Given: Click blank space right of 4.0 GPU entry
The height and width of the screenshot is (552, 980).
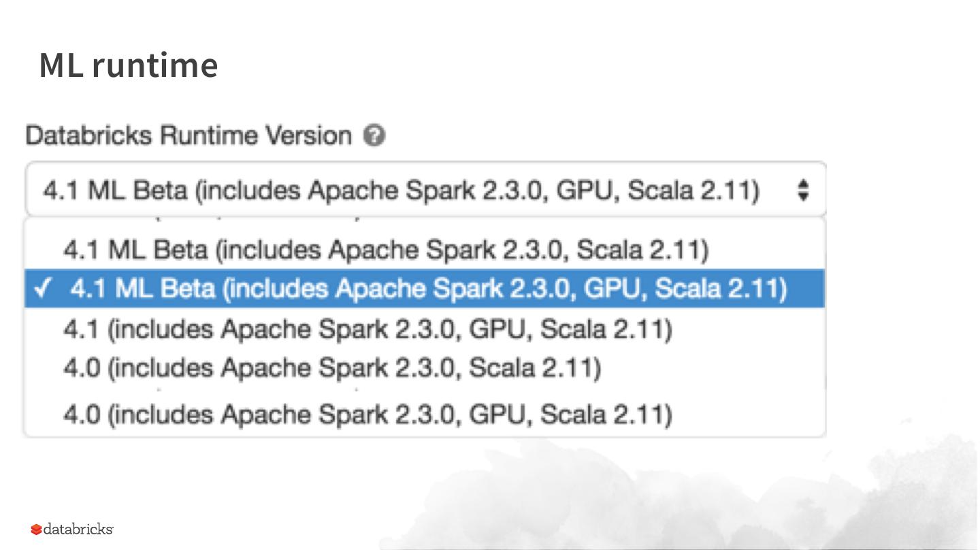Looking at the screenshot, I should (x=749, y=414).
